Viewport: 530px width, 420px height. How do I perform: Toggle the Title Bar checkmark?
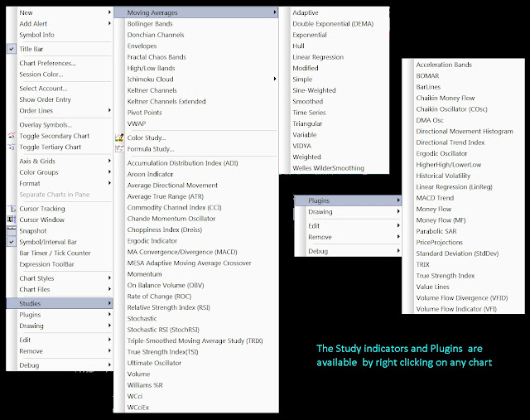12,49
